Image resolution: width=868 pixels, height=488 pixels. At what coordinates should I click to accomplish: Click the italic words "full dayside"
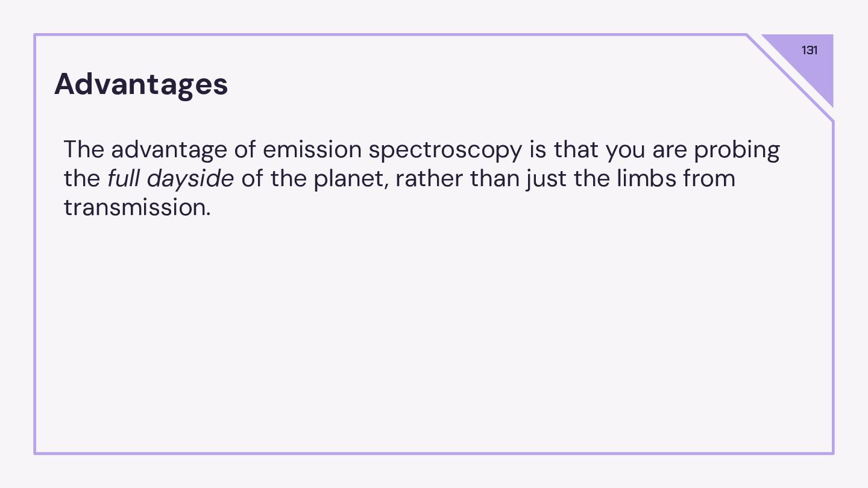click(x=171, y=179)
